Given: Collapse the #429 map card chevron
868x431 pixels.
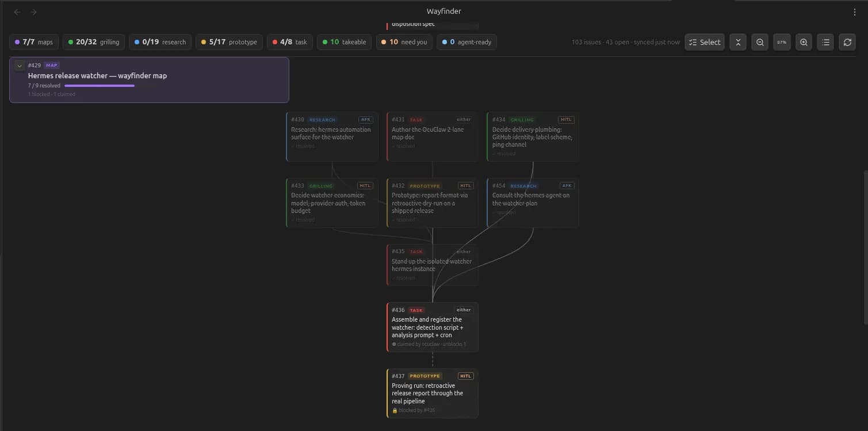Looking at the screenshot, I should pyautogui.click(x=20, y=66).
